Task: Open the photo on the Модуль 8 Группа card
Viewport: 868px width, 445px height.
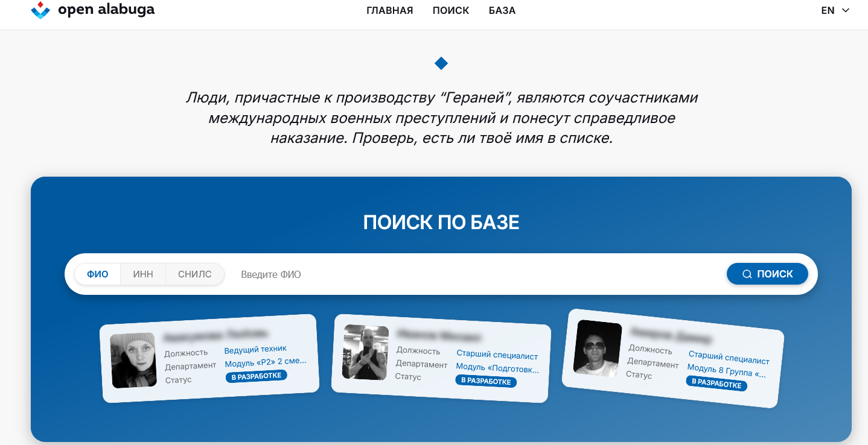Action: coord(597,347)
